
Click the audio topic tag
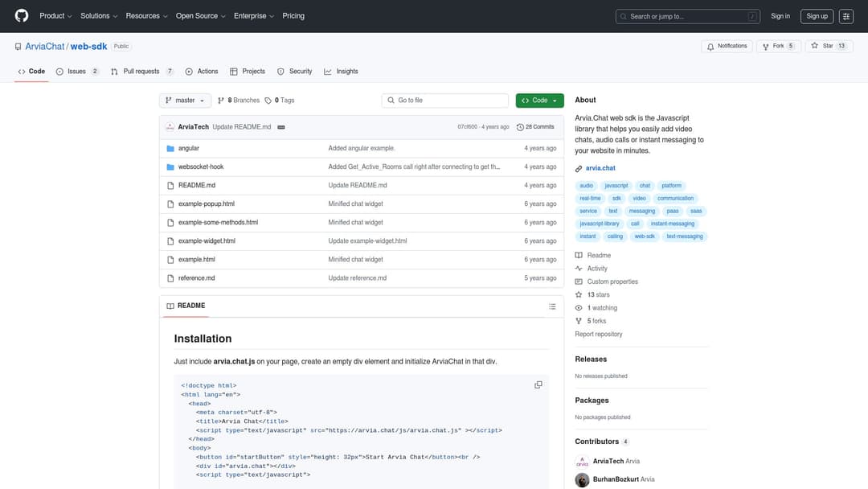pyautogui.click(x=586, y=186)
